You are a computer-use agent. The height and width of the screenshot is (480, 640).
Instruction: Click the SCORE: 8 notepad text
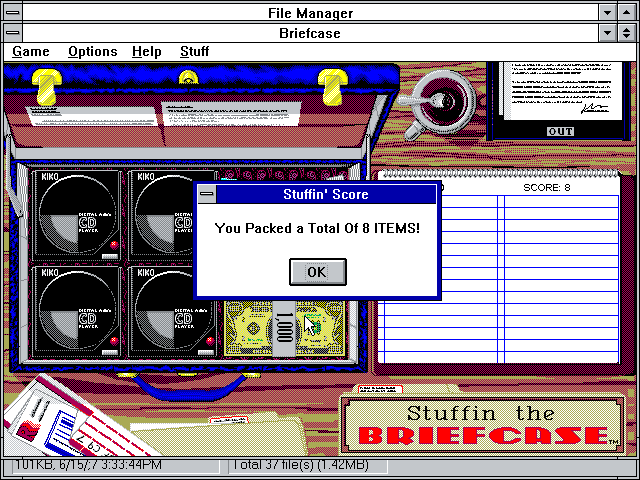click(x=547, y=188)
